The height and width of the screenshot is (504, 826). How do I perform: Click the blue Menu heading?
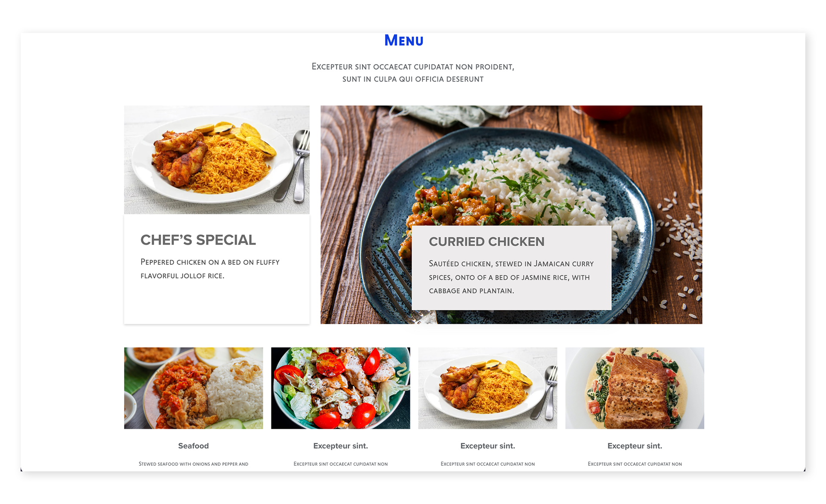(404, 40)
